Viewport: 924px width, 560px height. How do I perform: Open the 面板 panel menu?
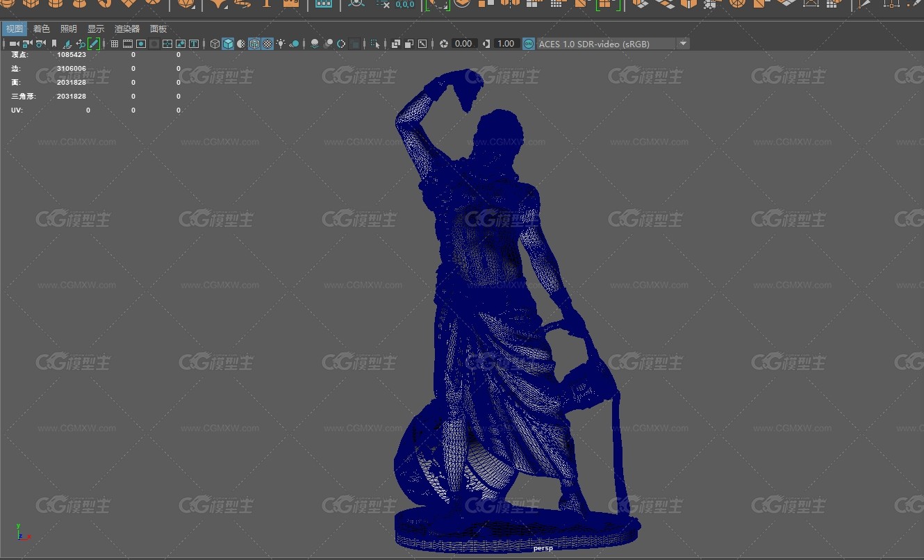click(x=158, y=28)
